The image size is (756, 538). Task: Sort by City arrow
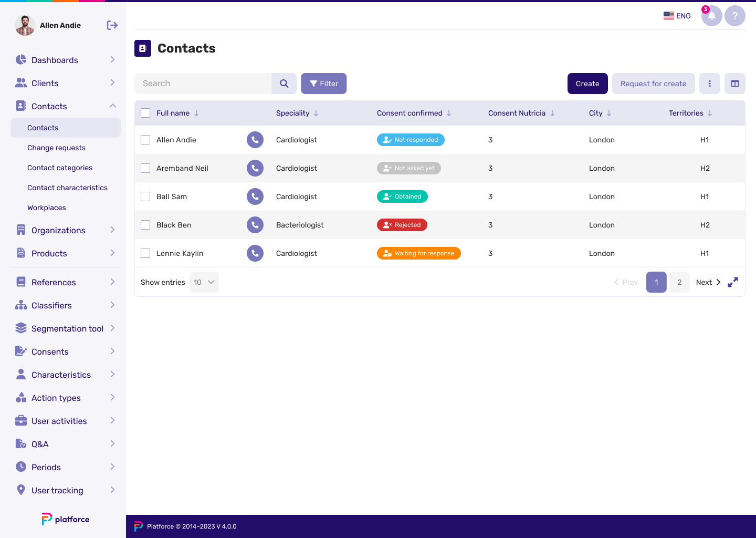(609, 113)
